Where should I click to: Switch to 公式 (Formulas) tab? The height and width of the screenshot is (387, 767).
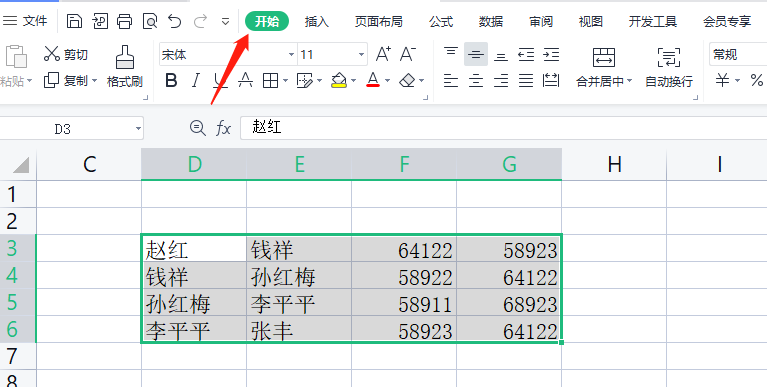point(441,21)
